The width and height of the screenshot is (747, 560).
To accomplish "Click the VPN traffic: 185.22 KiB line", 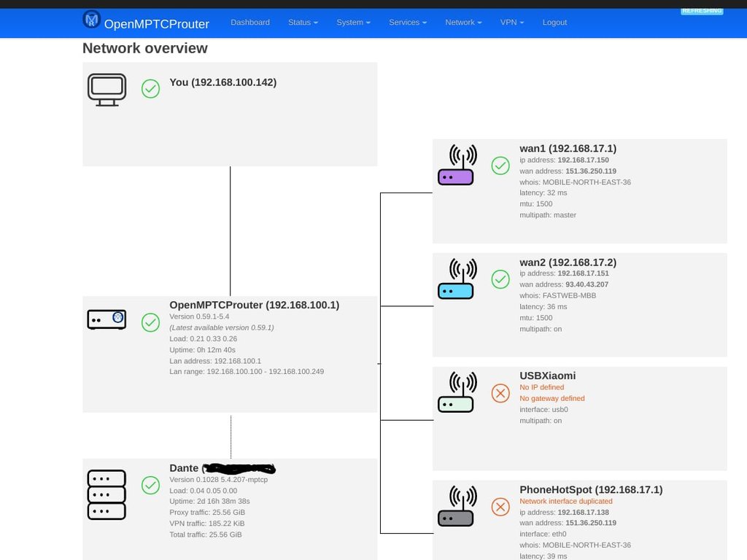I will pyautogui.click(x=207, y=524).
